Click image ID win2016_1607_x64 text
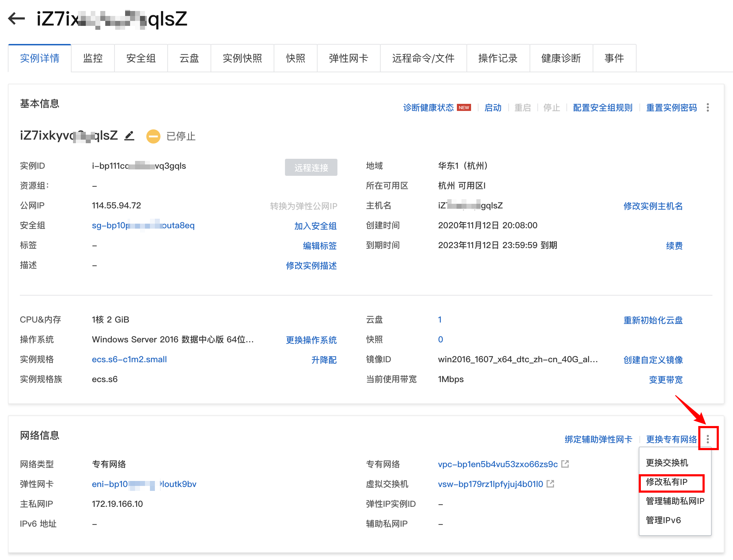This screenshot has width=733, height=560. [518, 359]
